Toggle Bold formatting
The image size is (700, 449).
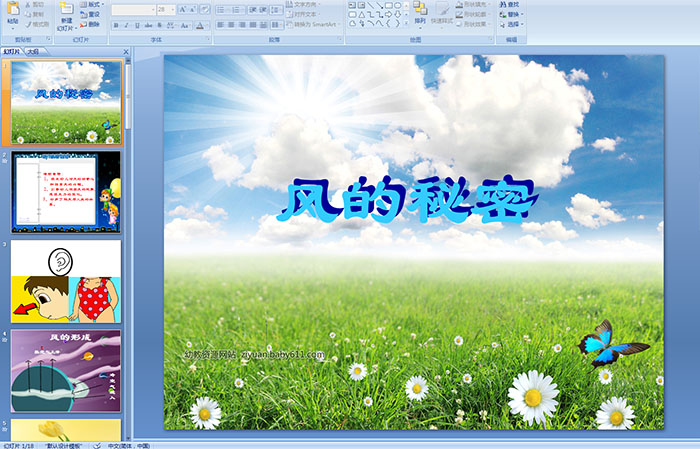pyautogui.click(x=115, y=24)
